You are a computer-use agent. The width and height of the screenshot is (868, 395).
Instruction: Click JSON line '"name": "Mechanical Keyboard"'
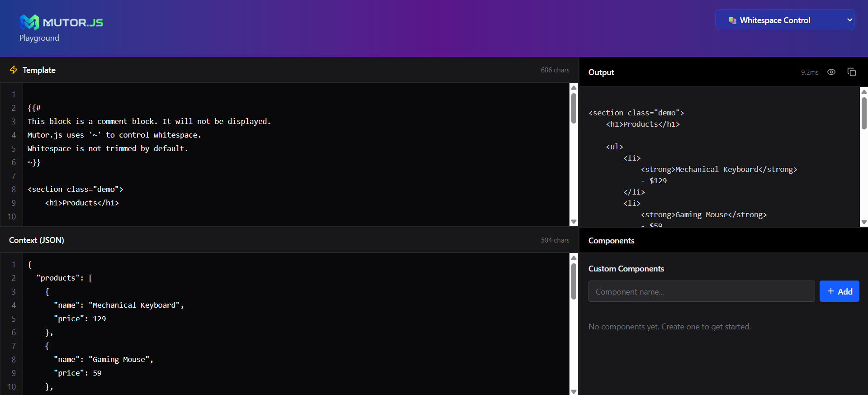pos(119,305)
